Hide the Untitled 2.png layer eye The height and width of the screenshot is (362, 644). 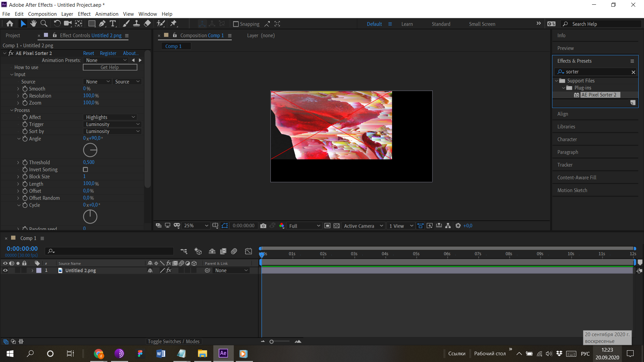5,270
